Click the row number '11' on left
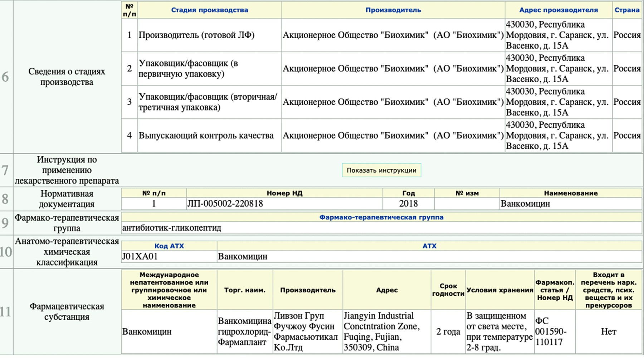 pos(6,312)
